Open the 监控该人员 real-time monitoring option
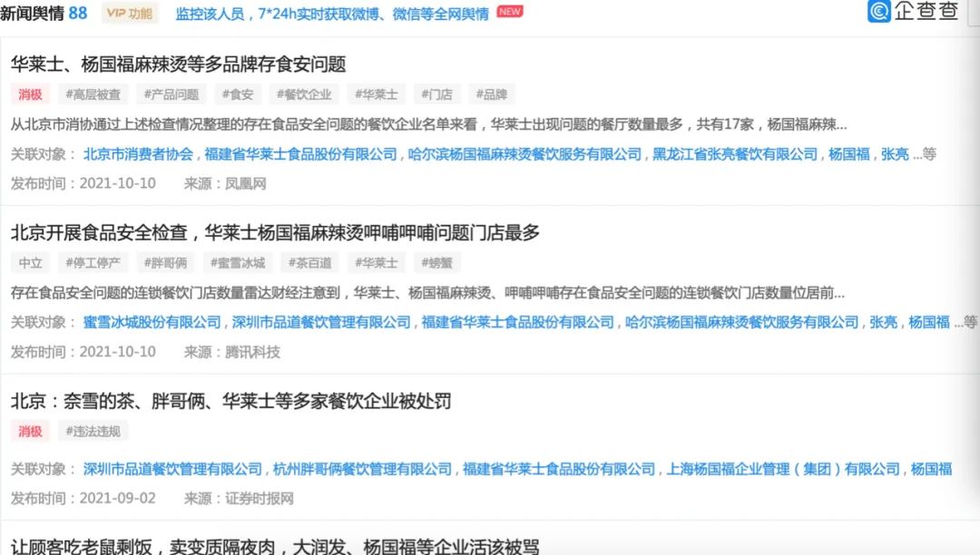The width and height of the screenshot is (980, 555). (x=210, y=14)
